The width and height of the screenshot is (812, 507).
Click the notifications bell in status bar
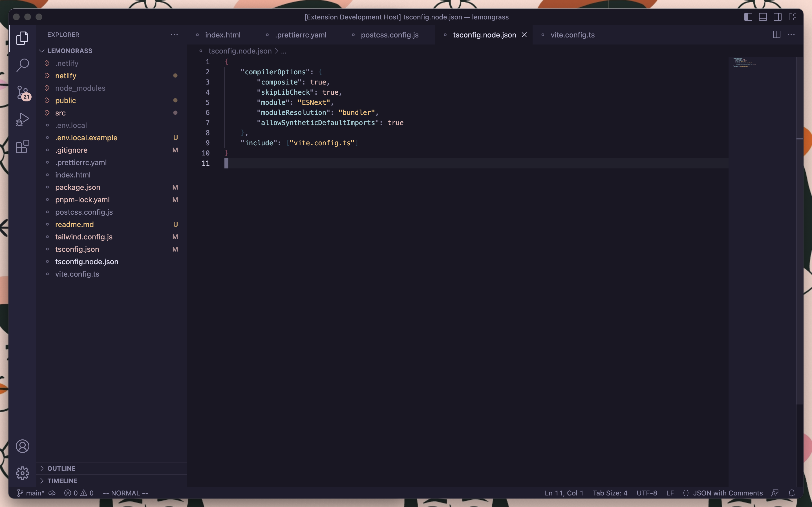(791, 493)
